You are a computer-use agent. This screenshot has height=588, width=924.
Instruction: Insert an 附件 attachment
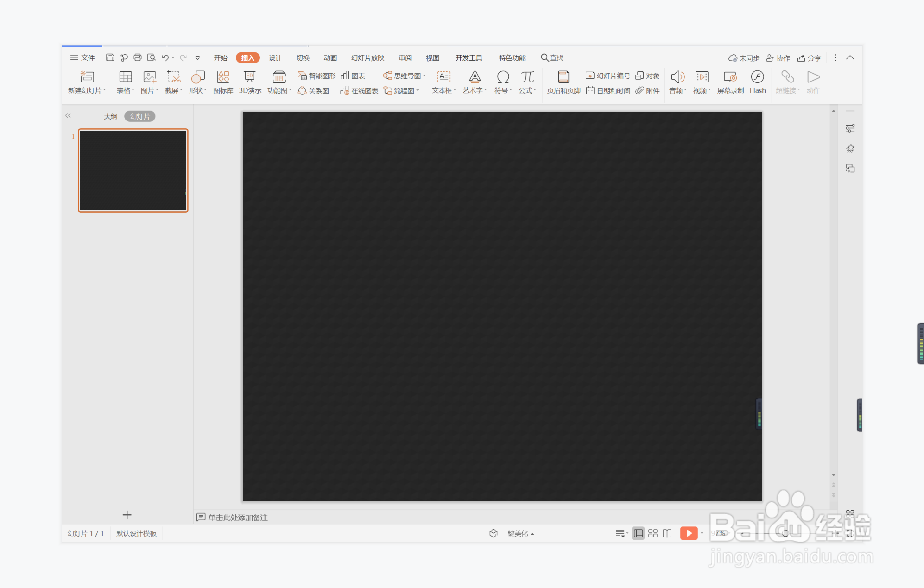(647, 90)
